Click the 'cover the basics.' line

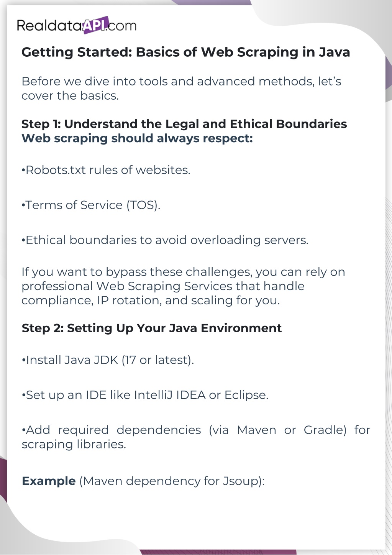click(x=70, y=95)
